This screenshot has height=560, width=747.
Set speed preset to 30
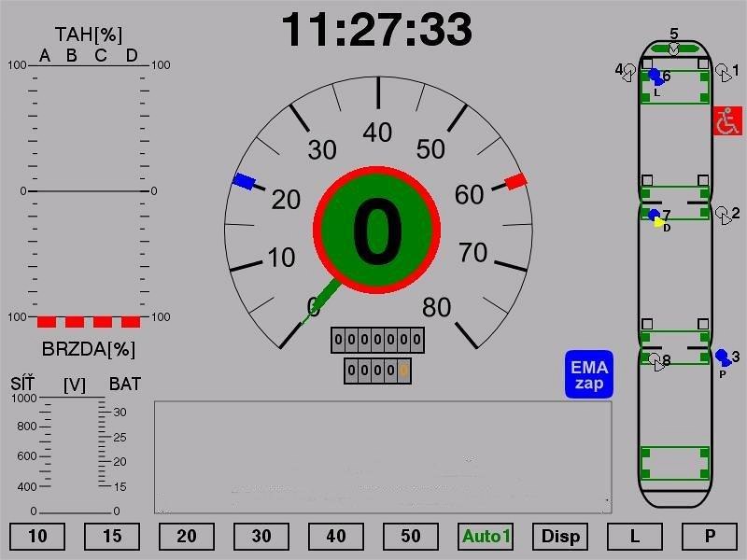pyautogui.click(x=261, y=536)
